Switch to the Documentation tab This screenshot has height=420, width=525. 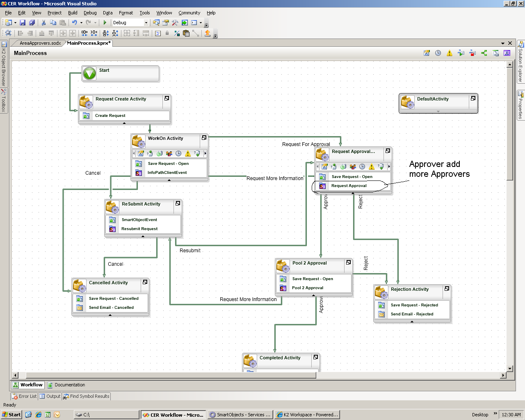pyautogui.click(x=66, y=385)
